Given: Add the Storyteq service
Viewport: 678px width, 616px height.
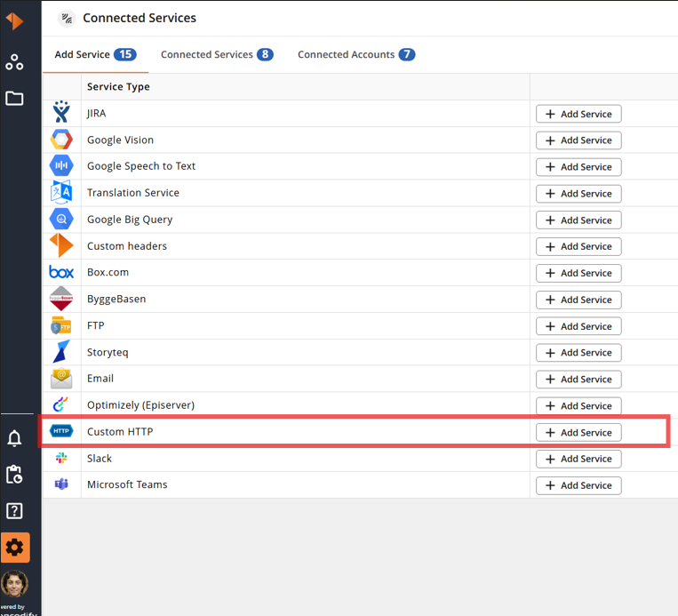Looking at the screenshot, I should point(578,353).
